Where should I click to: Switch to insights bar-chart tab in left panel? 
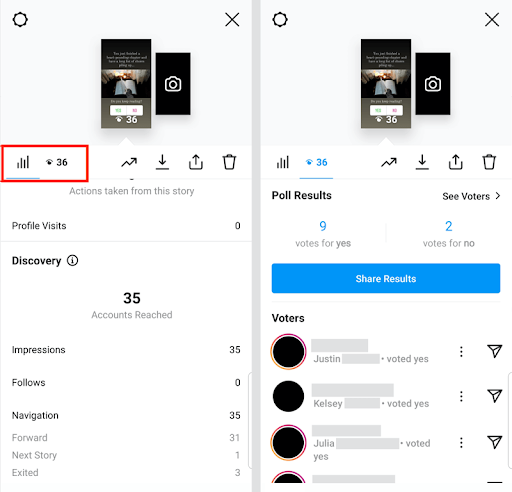[x=23, y=162]
